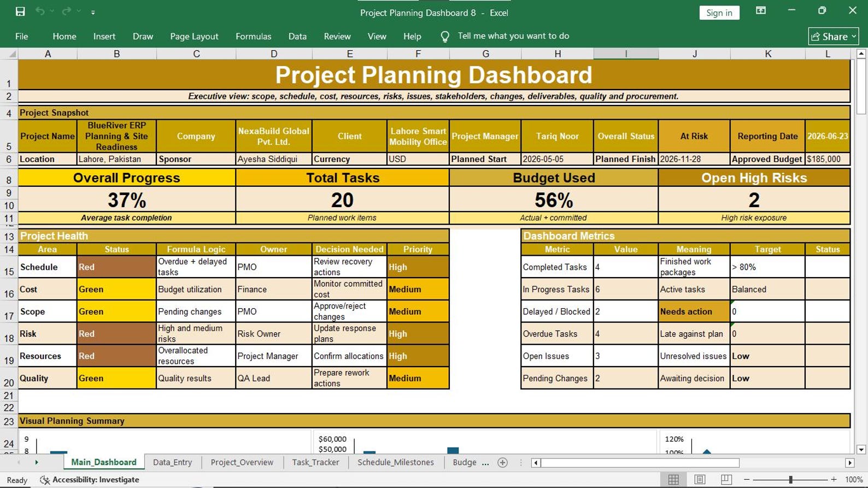Click the zoom out minus button

point(747,479)
